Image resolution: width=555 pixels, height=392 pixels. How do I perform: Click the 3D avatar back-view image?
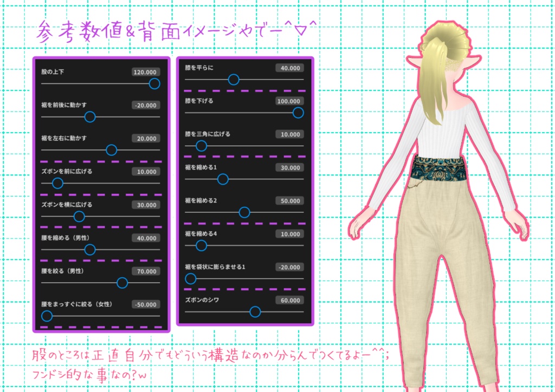pyautogui.click(x=439, y=205)
